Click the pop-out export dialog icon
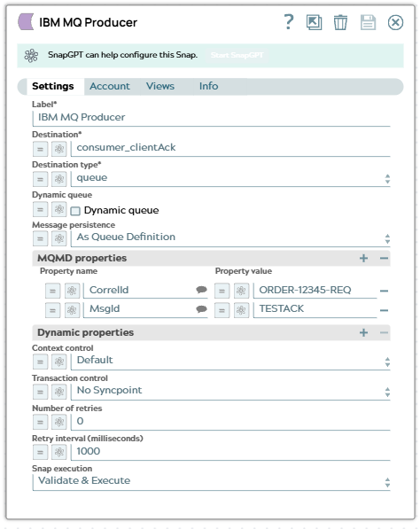The width and height of the screenshot is (420, 529). tap(314, 23)
